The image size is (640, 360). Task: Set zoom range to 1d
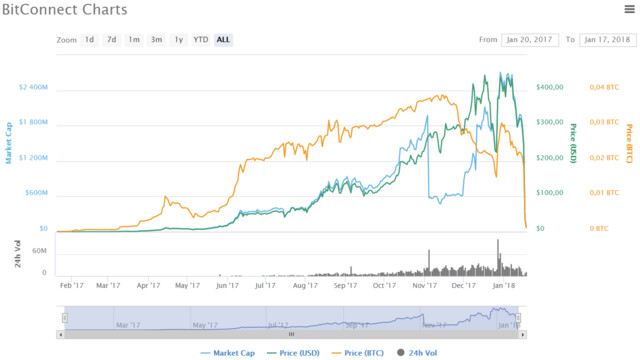(x=89, y=40)
